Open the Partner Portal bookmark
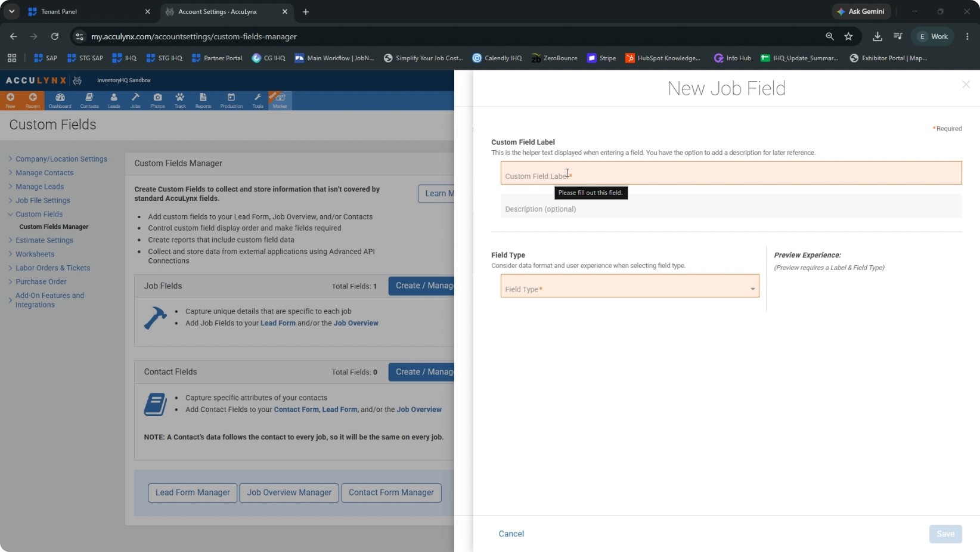The image size is (980, 552). click(217, 58)
